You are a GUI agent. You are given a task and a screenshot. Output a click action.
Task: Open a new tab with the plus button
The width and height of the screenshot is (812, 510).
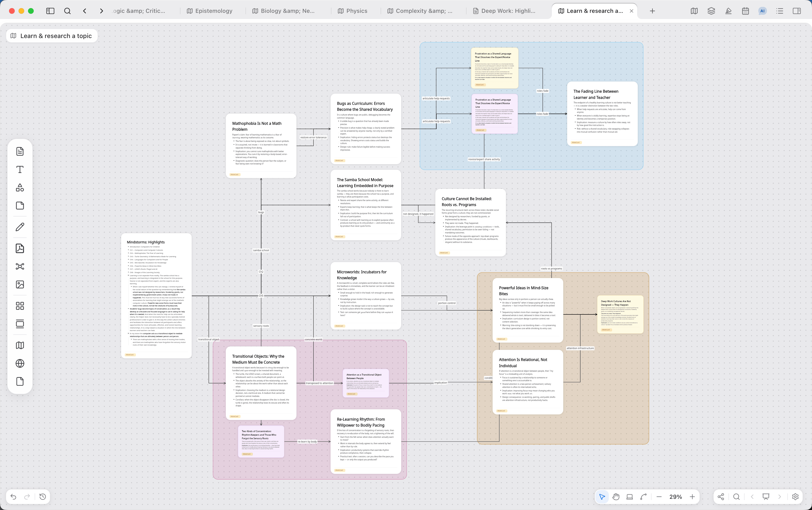(652, 11)
